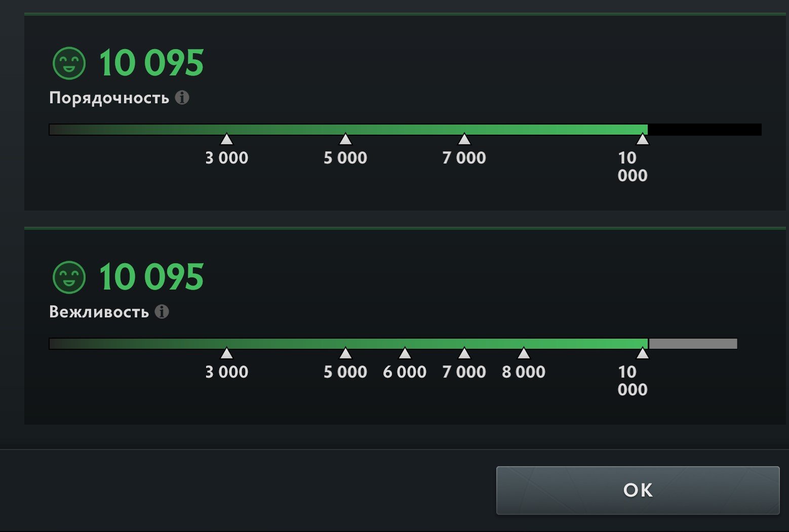Screen dimensions: 789x532
Task: Click the 8 000 marker triangle on Вежливость bar
Action: pos(524,353)
